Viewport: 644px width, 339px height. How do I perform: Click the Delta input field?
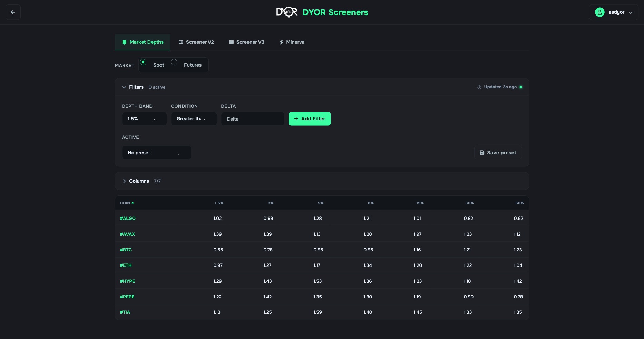[253, 119]
